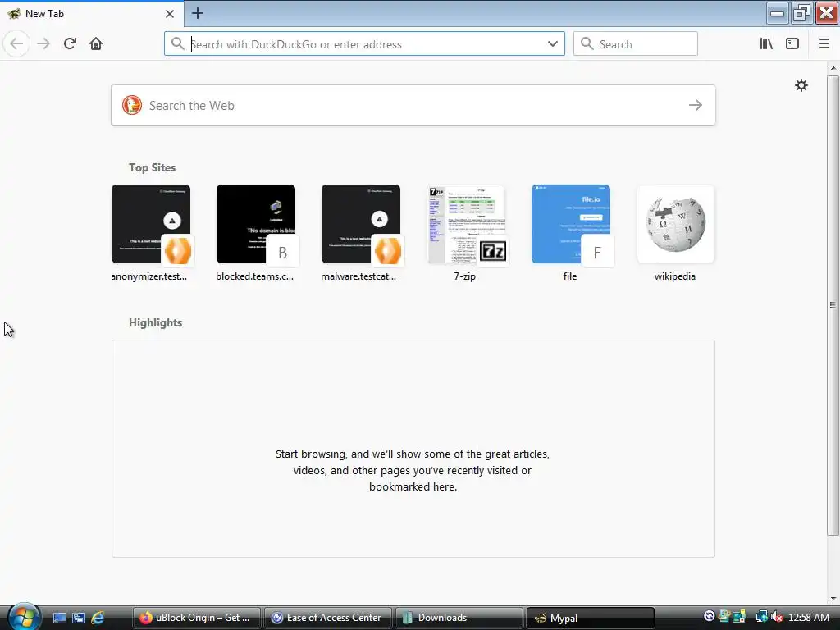Click Switch Between Windows quick launch icon
Image resolution: width=840 pixels, height=630 pixels.
79,618
